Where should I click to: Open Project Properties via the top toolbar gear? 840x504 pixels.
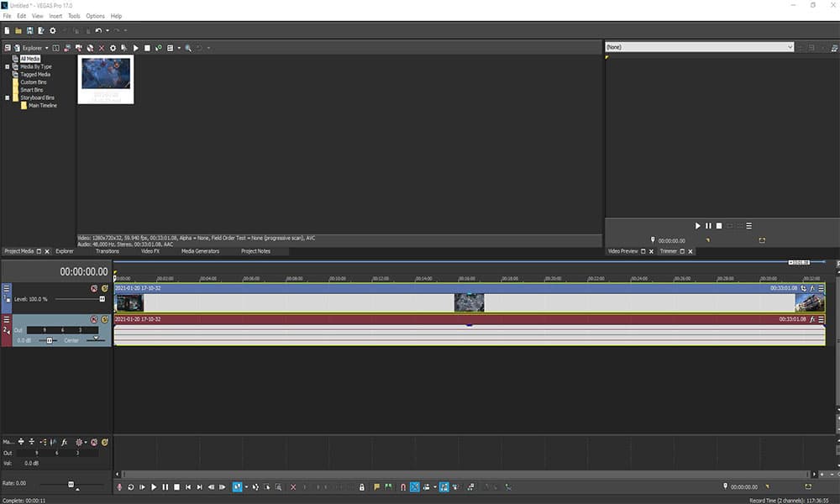[x=52, y=30]
